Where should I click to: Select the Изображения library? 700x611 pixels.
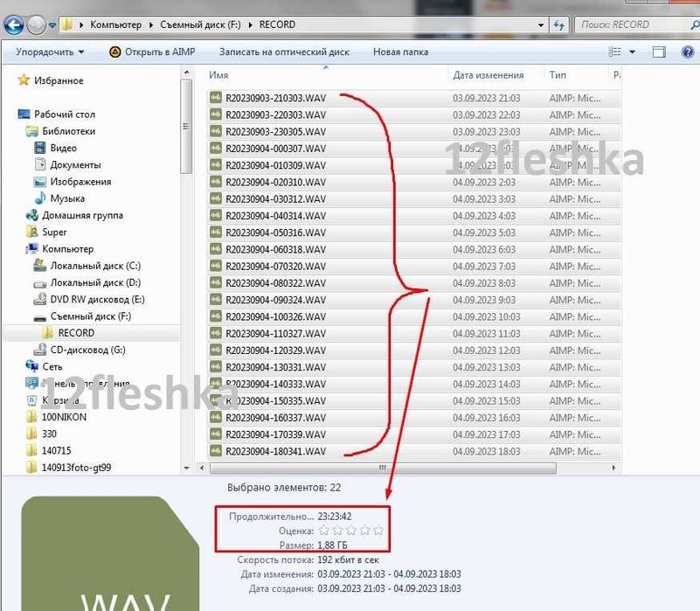(x=73, y=182)
